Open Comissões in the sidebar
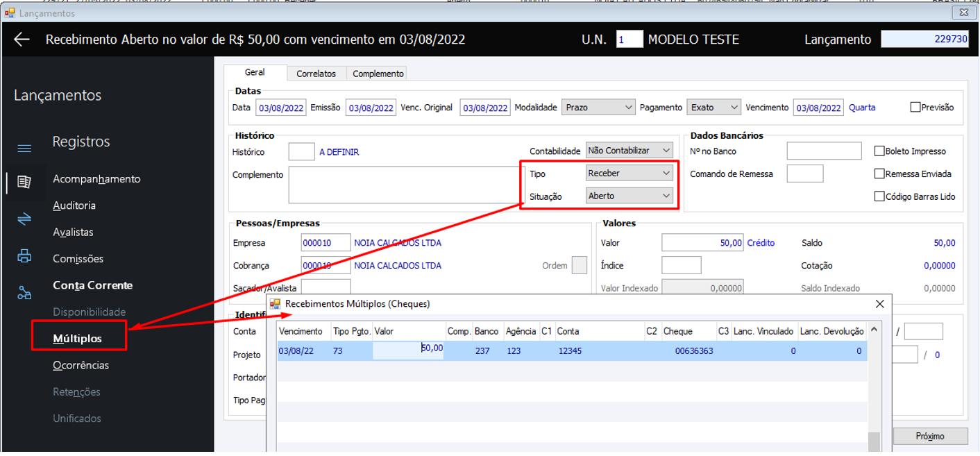980x456 pixels. point(78,259)
